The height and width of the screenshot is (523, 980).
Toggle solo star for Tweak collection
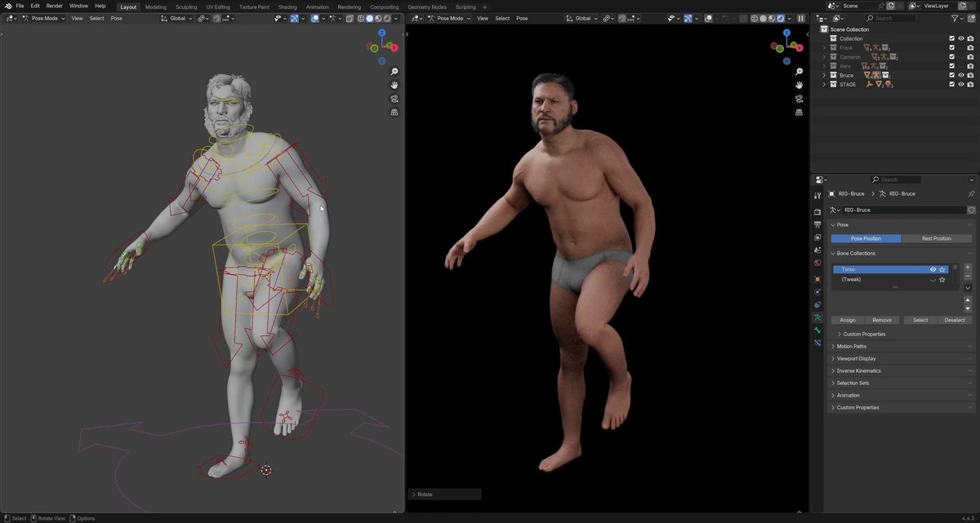942,280
